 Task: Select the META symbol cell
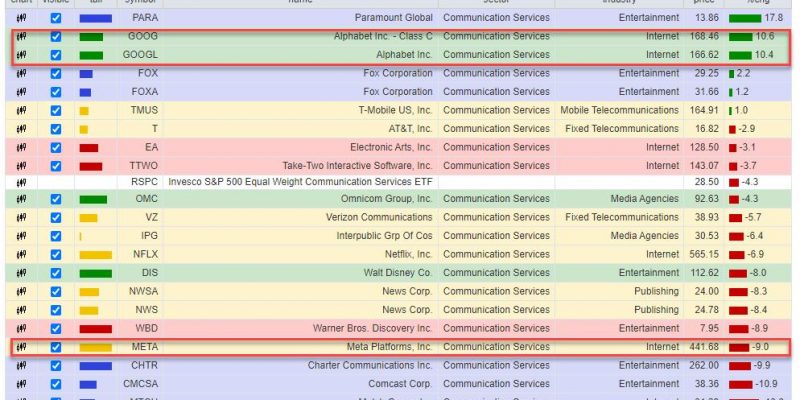coord(140,347)
